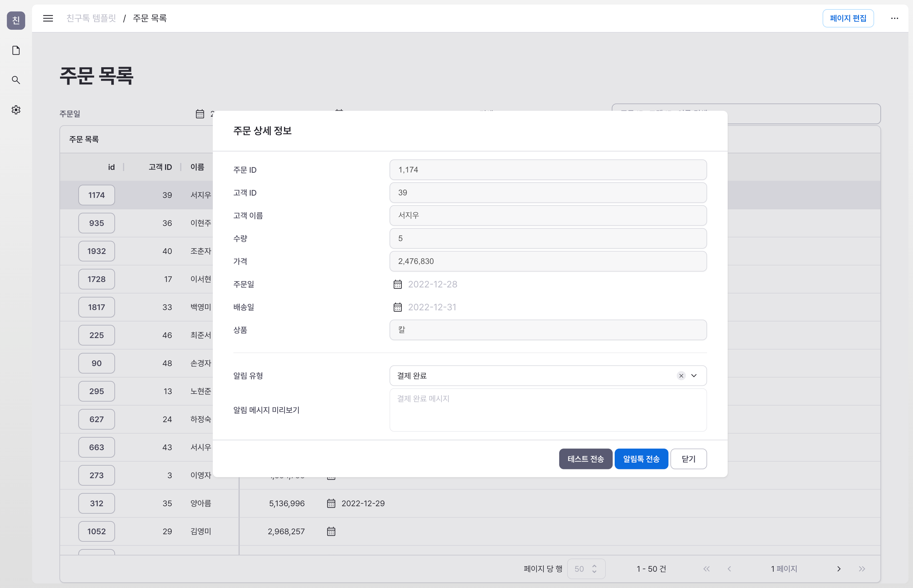913x588 pixels.
Task: Change rows per page stepper showing 50
Action: [x=586, y=569]
